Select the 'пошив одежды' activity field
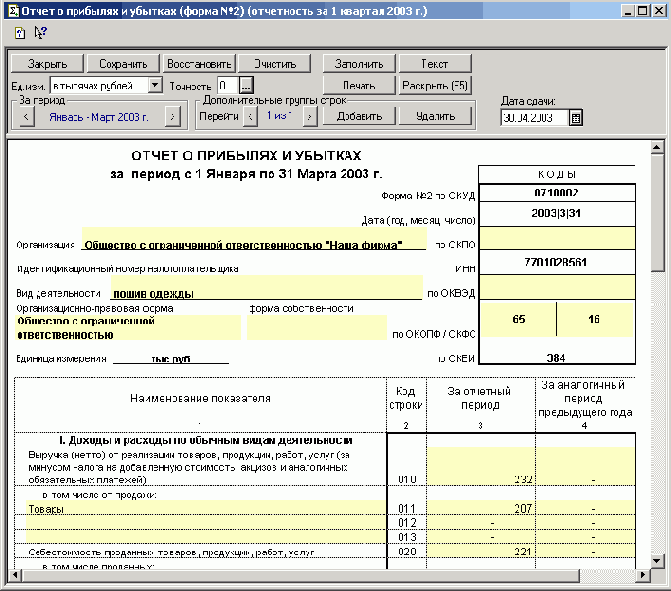Screen dimensions: 671x591 pyautogui.click(x=266, y=288)
